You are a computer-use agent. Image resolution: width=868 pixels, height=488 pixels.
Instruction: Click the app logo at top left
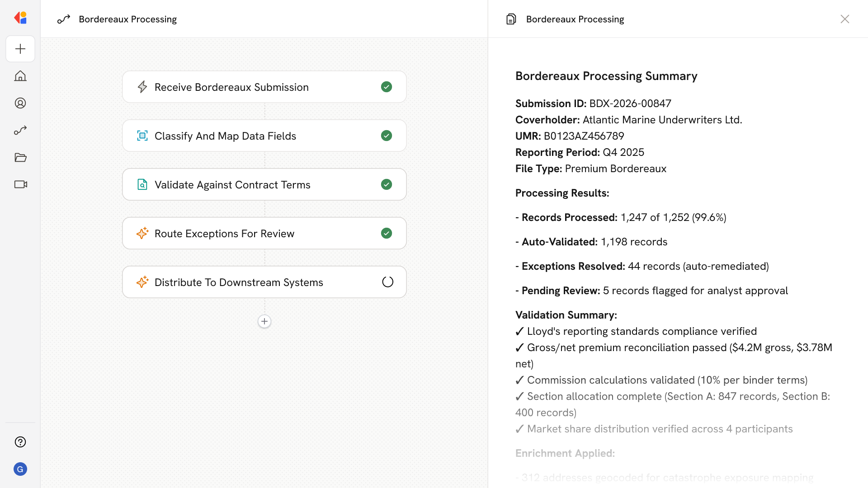[20, 18]
